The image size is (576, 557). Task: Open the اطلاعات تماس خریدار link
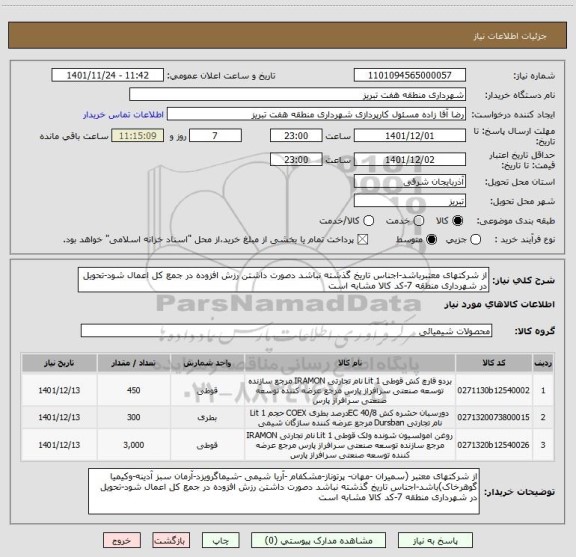pyautogui.click(x=123, y=115)
